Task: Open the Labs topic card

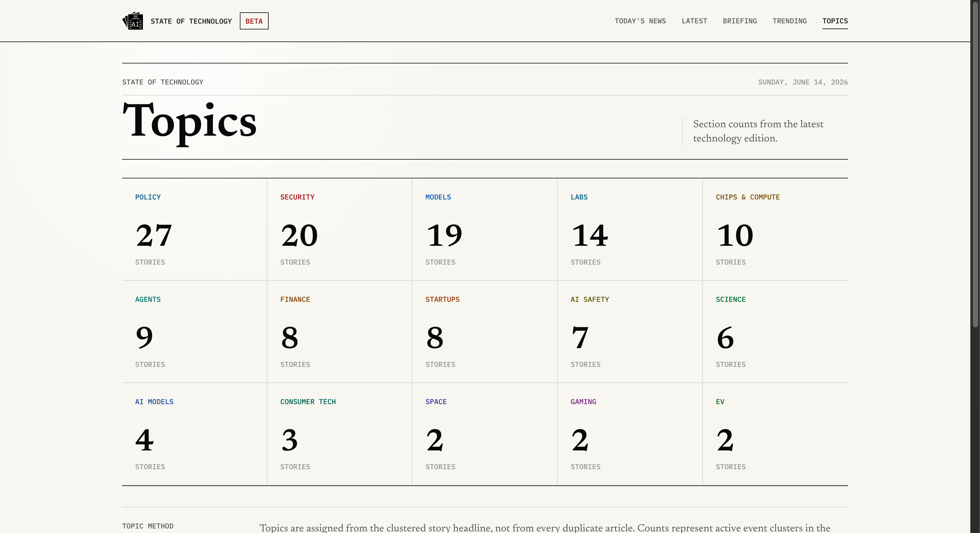Action: point(630,229)
